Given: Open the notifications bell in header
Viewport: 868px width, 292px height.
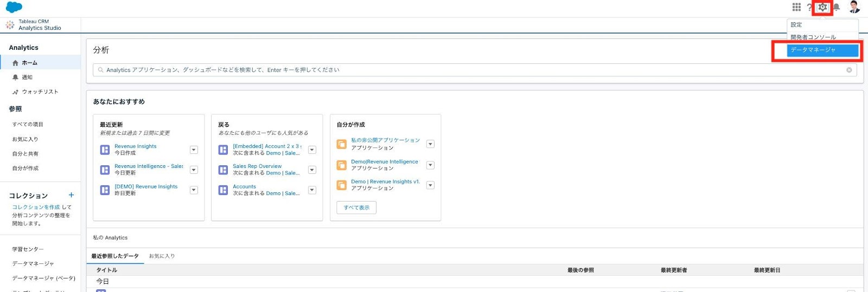Looking at the screenshot, I should click(x=837, y=7).
